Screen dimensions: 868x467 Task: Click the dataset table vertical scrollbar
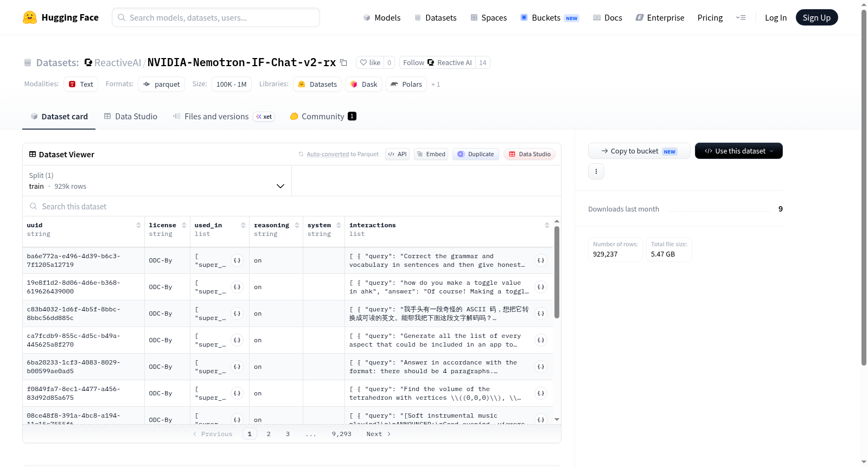click(x=557, y=272)
